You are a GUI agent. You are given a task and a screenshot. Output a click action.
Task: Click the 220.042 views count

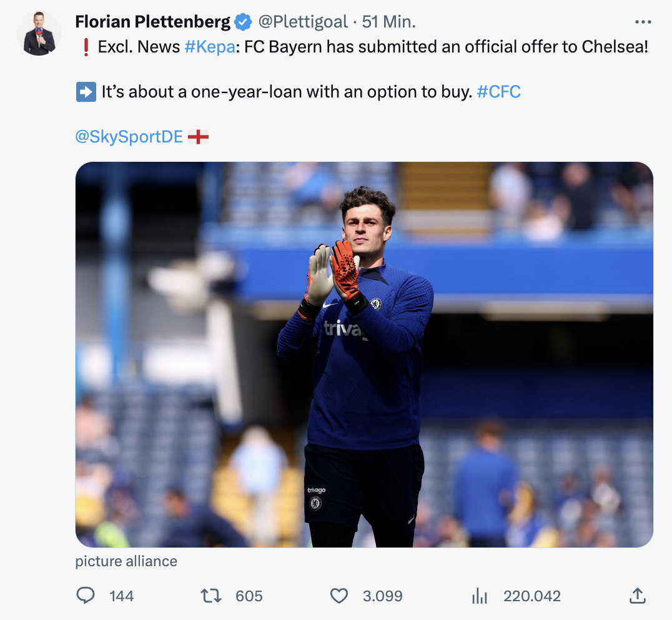click(531, 596)
